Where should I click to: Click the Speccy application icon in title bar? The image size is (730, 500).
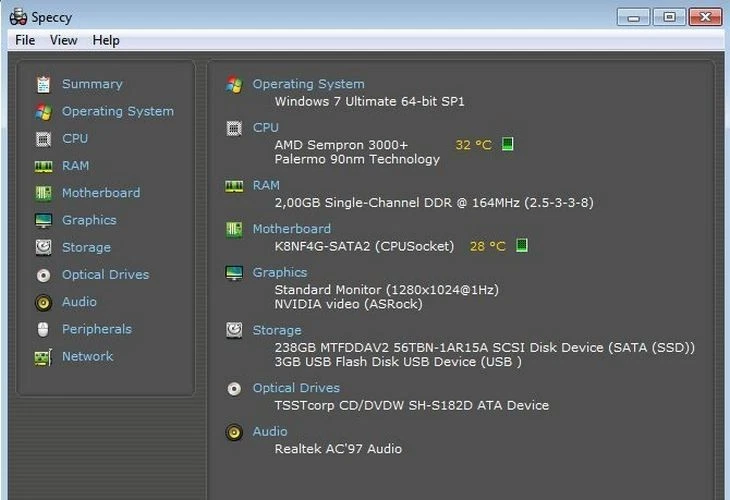tap(18, 17)
